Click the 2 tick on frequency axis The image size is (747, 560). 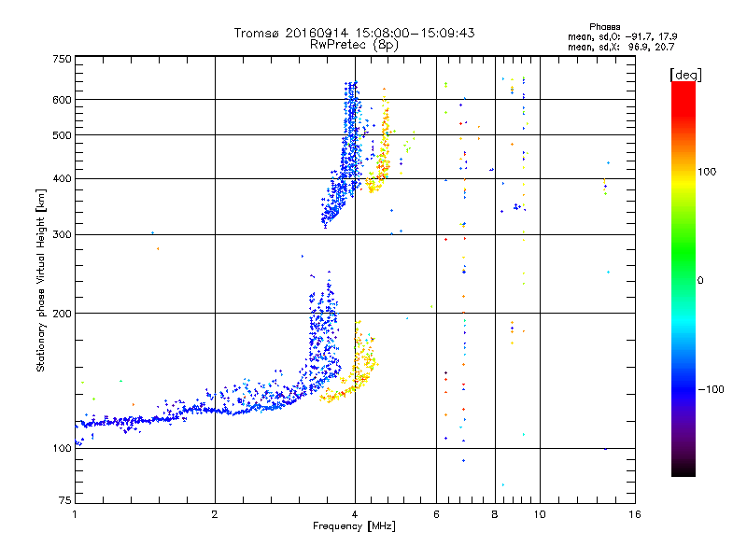(x=215, y=514)
